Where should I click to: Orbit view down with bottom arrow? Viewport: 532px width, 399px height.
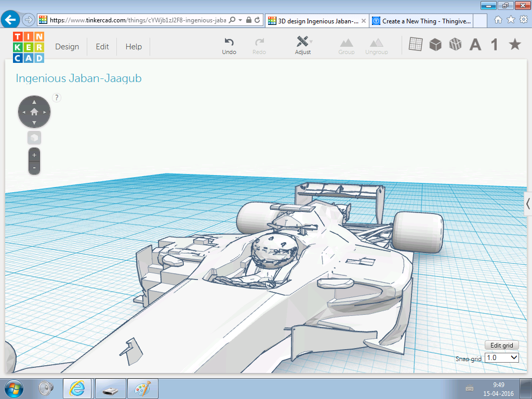coord(34,123)
